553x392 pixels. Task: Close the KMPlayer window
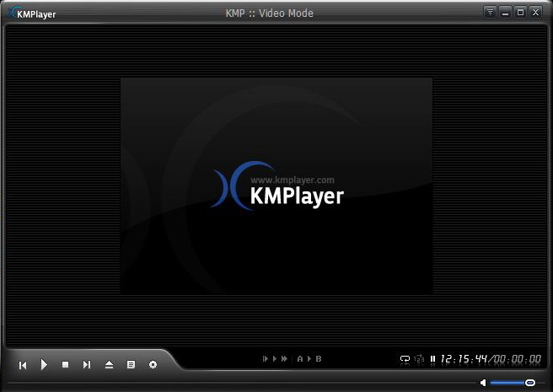tap(536, 13)
